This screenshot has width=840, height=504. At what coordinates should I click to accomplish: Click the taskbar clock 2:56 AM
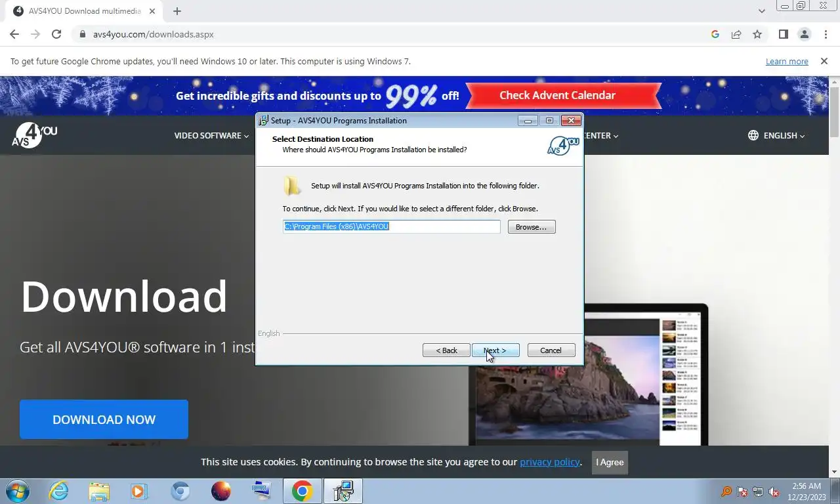[807, 486]
